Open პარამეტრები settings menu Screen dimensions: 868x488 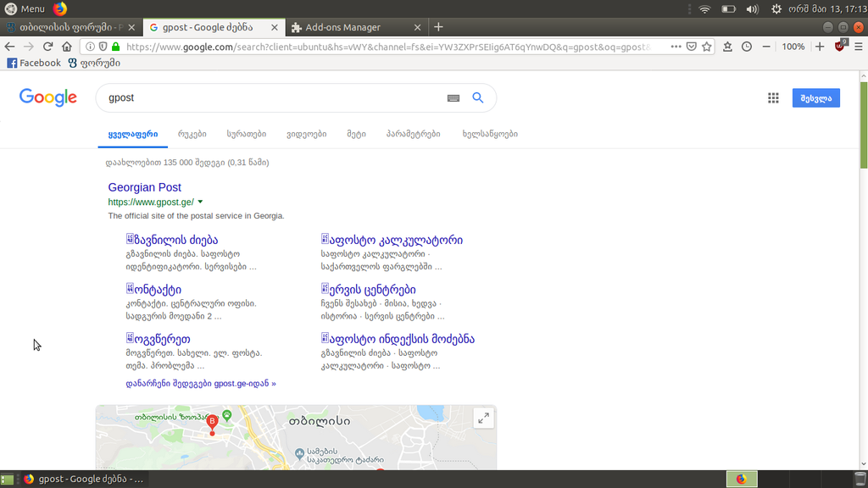click(x=413, y=134)
